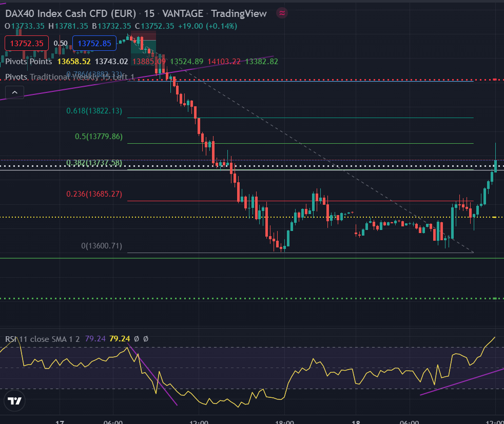The width and height of the screenshot is (504, 424).
Task: Click the green pivot value 13382.82
Action: pyautogui.click(x=262, y=62)
